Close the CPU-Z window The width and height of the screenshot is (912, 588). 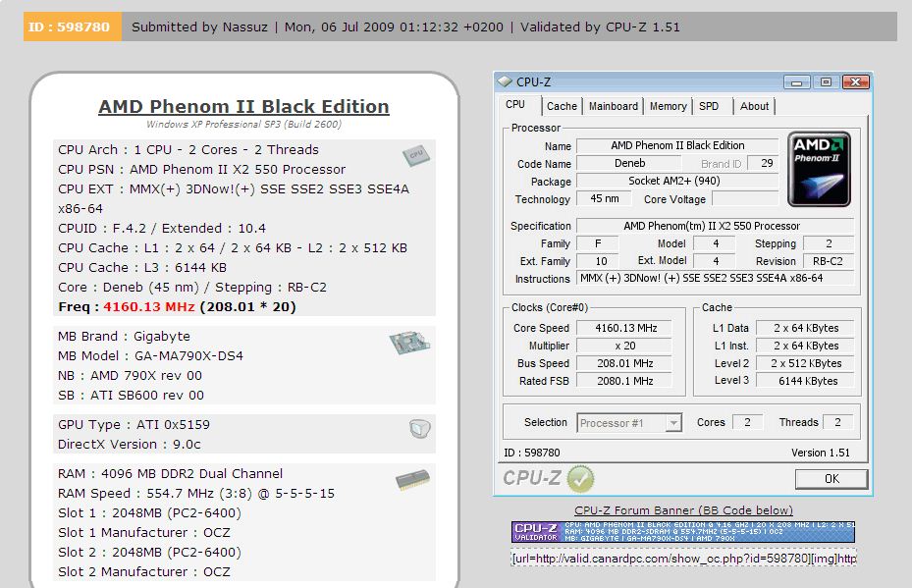(x=855, y=82)
